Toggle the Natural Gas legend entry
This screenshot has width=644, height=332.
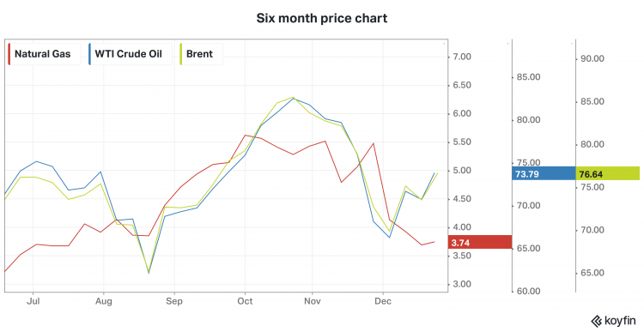point(44,54)
